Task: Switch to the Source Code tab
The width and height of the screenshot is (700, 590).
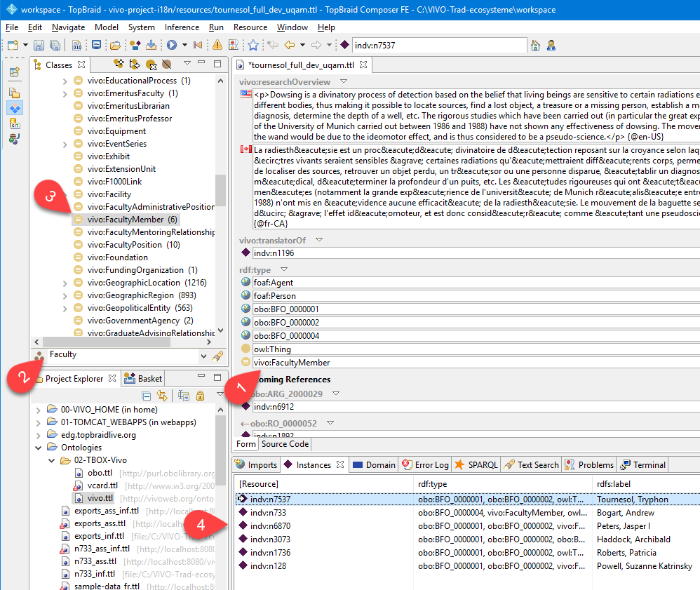Action: [x=285, y=444]
